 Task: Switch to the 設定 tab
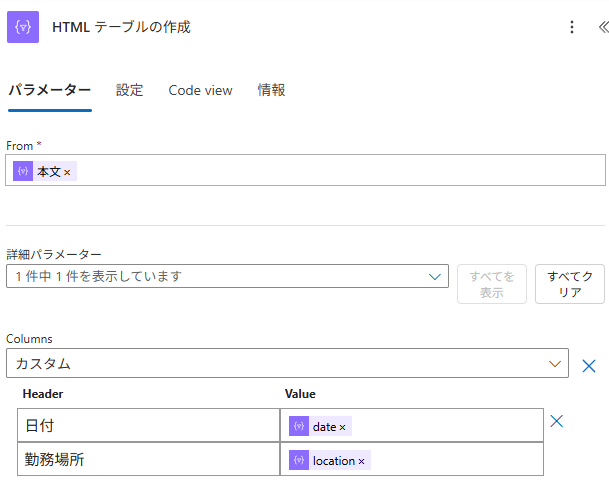pos(129,90)
